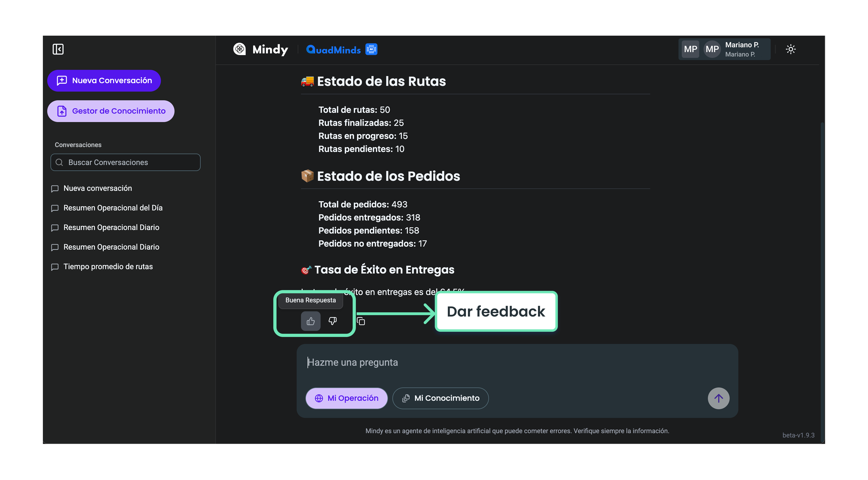Open the Mariano P. user profile menu
Screen dimensions: 868x480
[x=725, y=49]
